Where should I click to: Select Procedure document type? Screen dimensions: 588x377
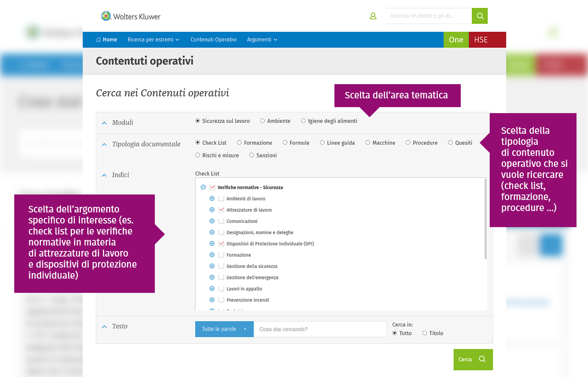tap(408, 143)
